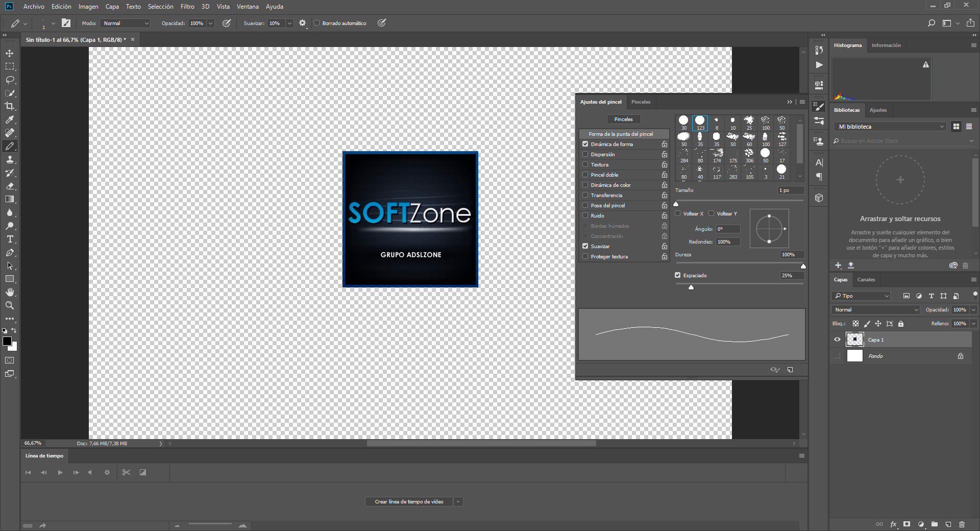Open the Filtro menu
This screenshot has width=980, height=531.
[x=187, y=7]
